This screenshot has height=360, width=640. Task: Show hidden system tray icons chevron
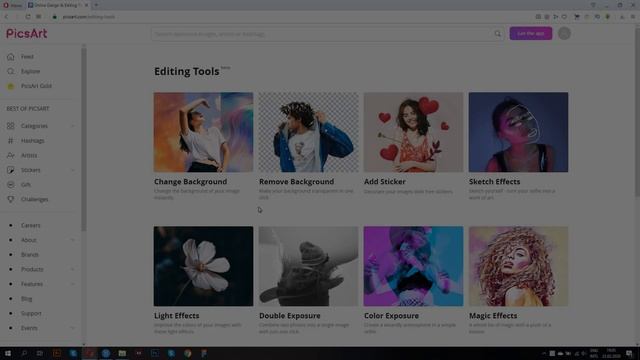tap(544, 353)
